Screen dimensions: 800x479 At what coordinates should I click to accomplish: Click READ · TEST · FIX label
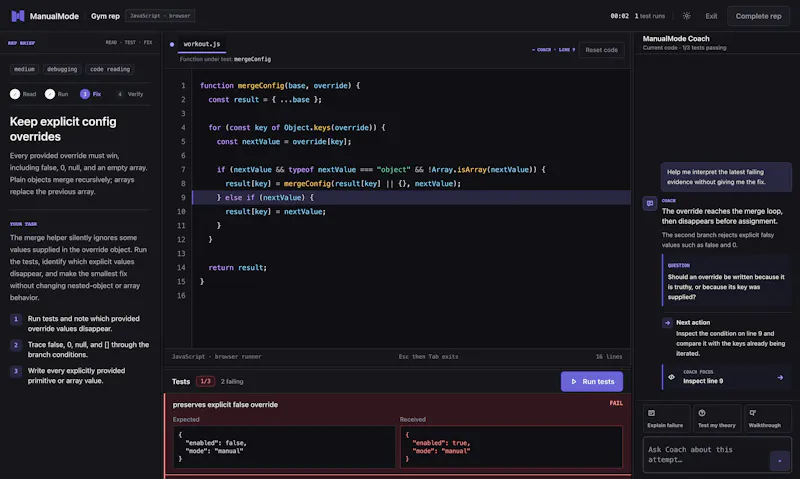[129, 43]
